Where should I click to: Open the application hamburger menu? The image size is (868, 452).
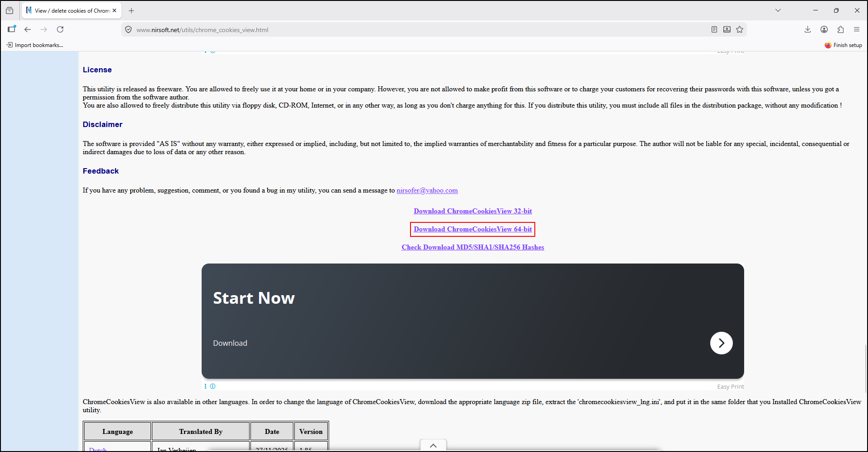[x=857, y=29]
